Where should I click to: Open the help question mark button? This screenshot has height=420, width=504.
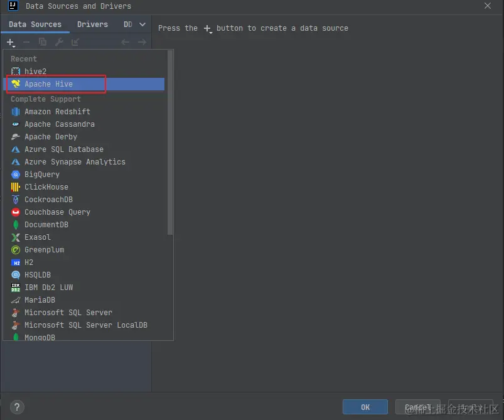(x=17, y=407)
